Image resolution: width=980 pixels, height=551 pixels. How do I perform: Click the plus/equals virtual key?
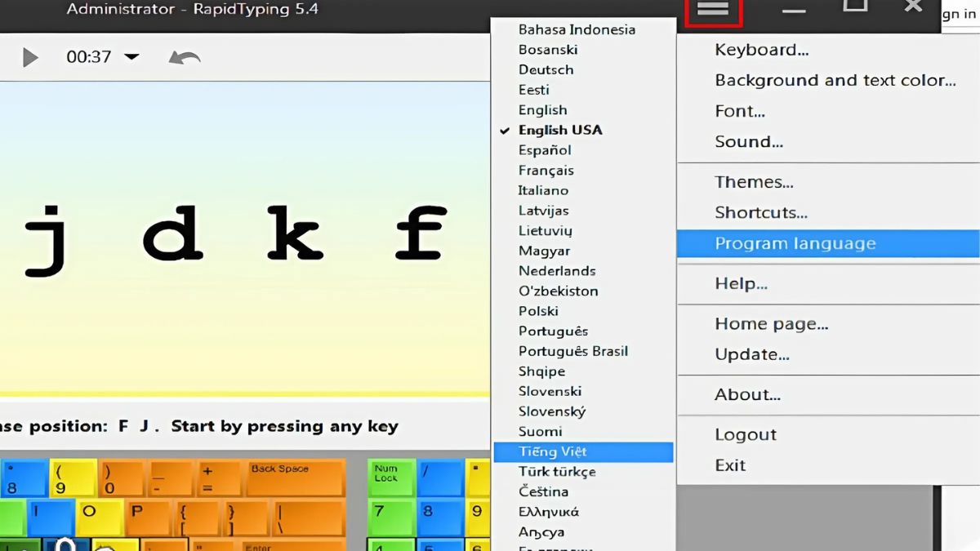(220, 478)
